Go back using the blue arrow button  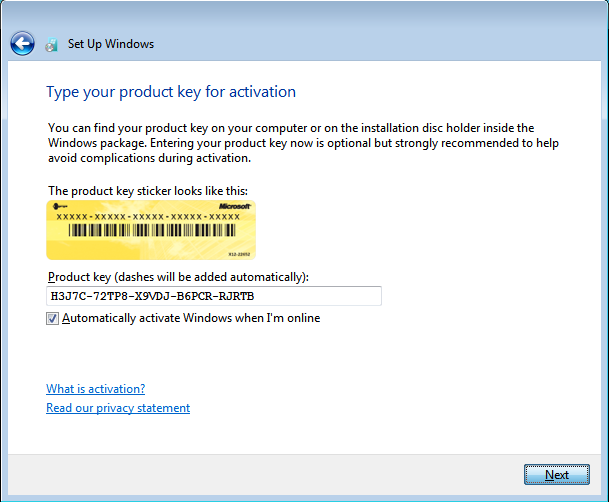pos(22,43)
